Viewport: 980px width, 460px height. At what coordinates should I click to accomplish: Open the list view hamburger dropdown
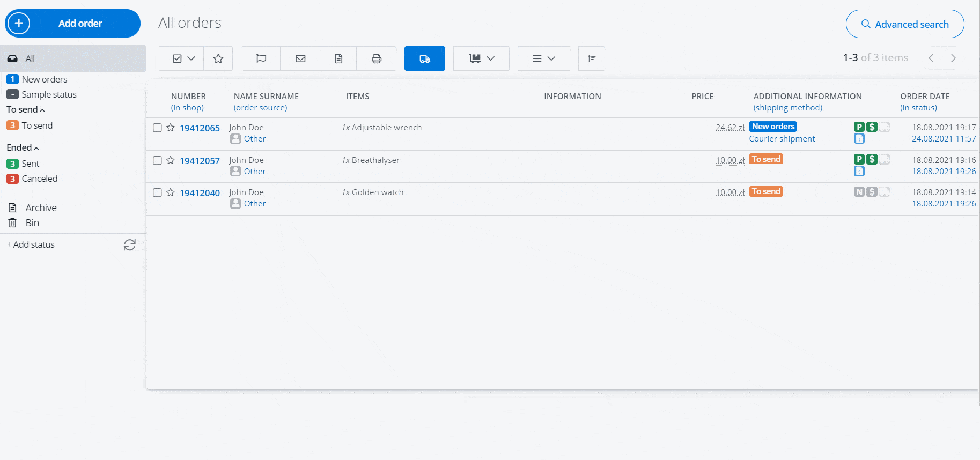coord(543,58)
